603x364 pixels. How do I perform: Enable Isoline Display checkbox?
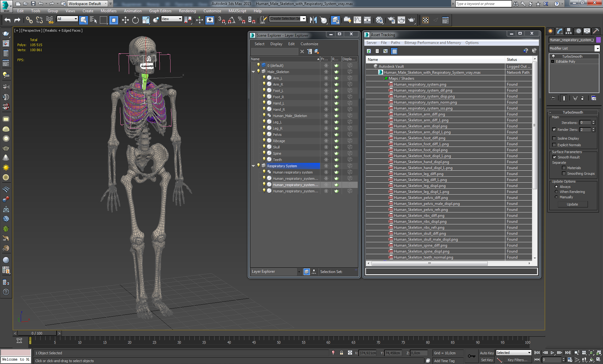pyautogui.click(x=554, y=138)
